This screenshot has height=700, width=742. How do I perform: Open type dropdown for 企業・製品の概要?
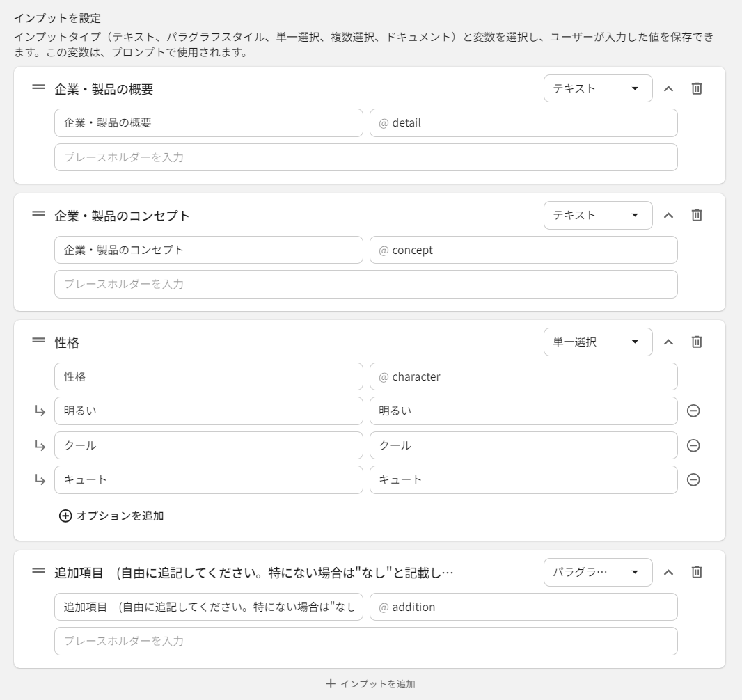pyautogui.click(x=597, y=88)
